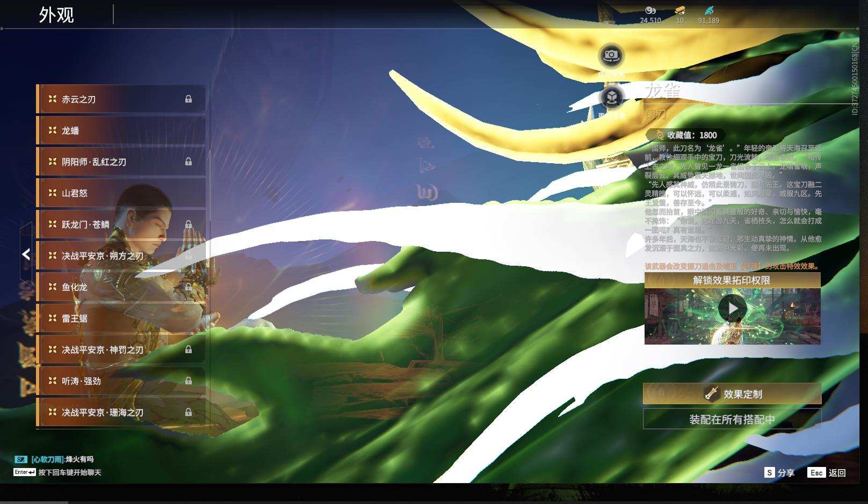Click the S 分享 share button
Screen dimensions: 868x504
(x=779, y=472)
